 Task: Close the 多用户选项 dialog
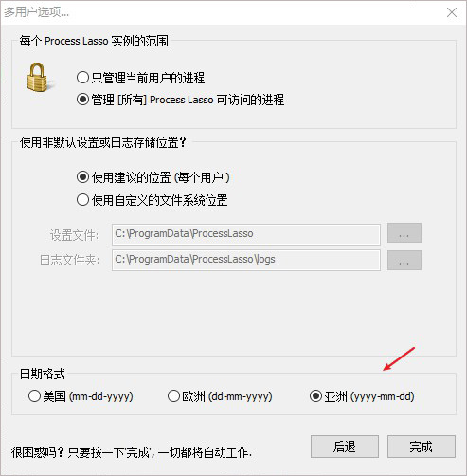coord(452,12)
